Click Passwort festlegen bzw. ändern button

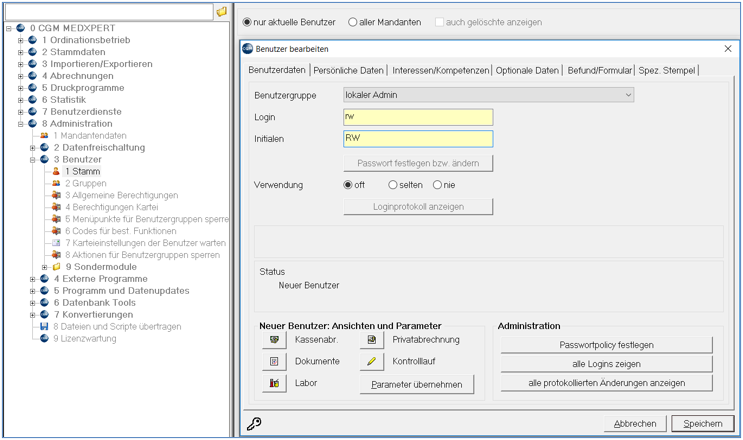coord(418,163)
